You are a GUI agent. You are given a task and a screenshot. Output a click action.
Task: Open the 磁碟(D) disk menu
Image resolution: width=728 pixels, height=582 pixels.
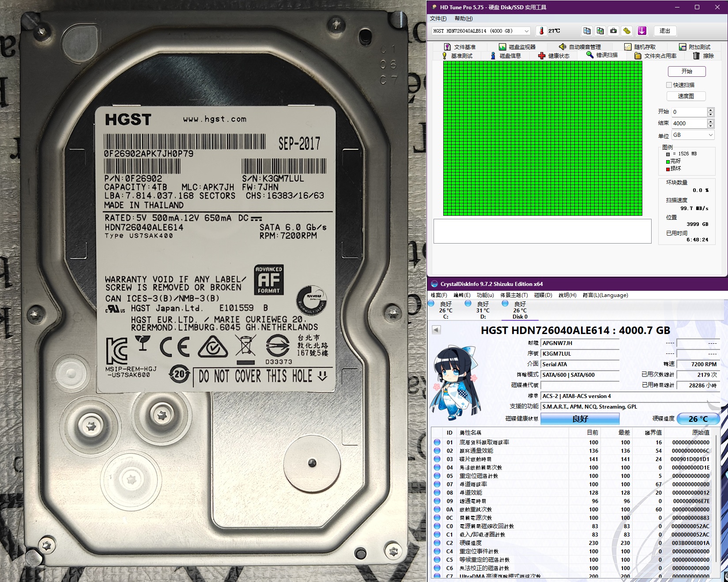coord(543,295)
